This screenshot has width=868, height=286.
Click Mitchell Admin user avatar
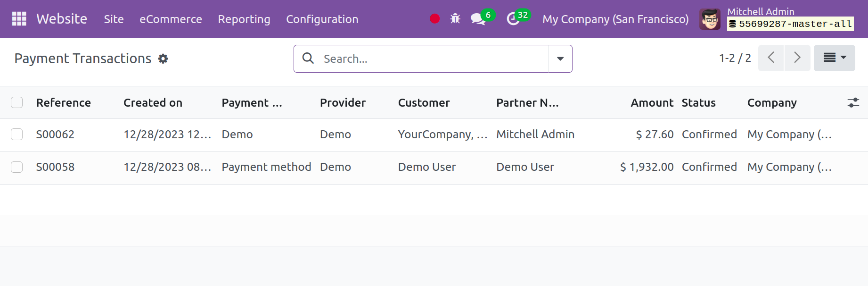pos(710,19)
